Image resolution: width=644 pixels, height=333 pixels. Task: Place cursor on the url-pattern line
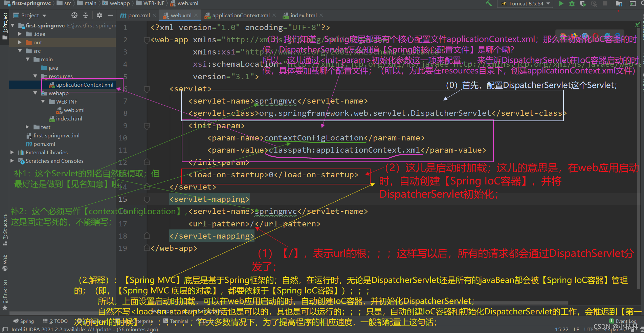254,224
